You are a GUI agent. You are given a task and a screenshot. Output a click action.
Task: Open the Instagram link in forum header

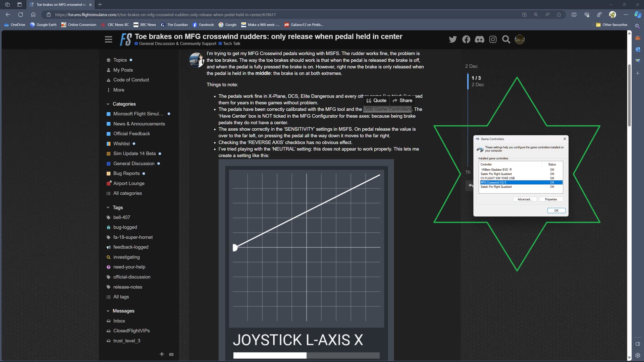click(x=493, y=40)
